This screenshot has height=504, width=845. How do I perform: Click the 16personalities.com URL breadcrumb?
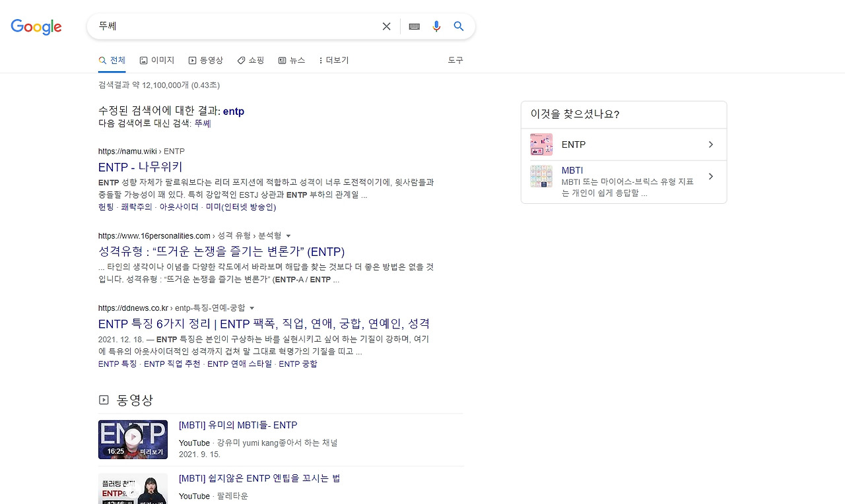(x=190, y=236)
